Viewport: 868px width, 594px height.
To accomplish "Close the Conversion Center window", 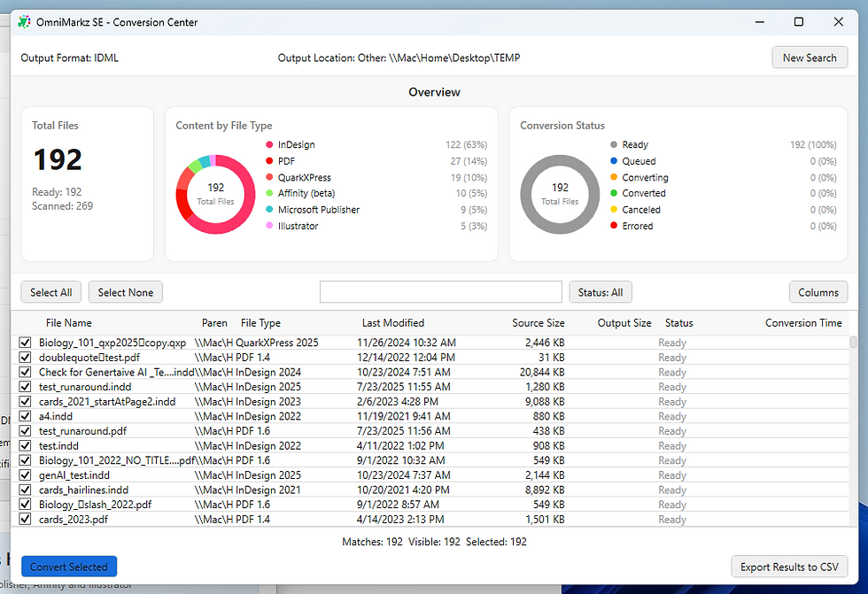I will click(838, 22).
